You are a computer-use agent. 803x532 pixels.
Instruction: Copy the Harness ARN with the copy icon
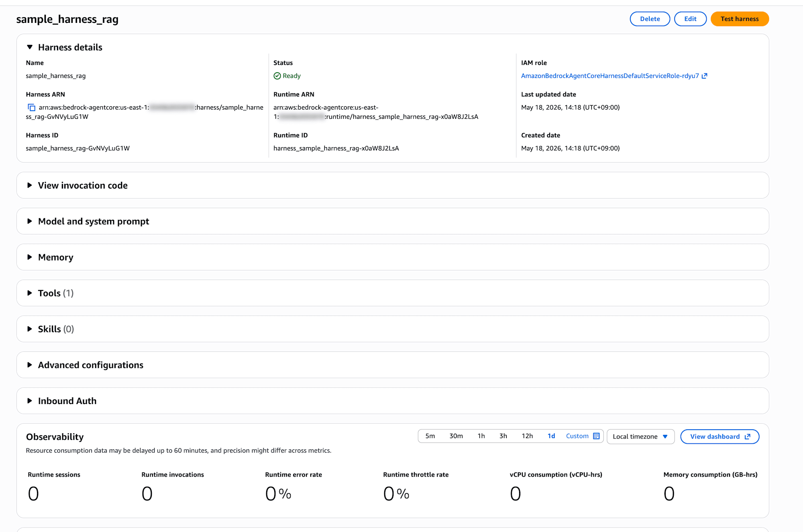coord(31,108)
